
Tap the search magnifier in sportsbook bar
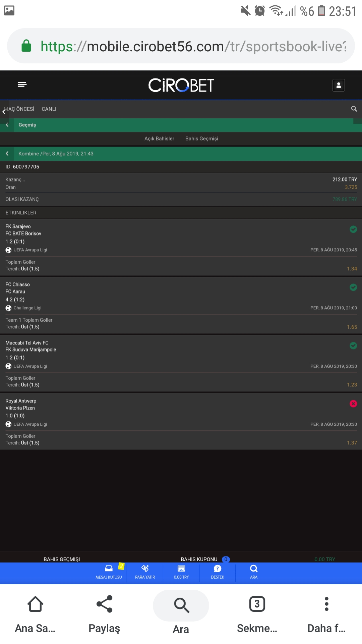click(354, 109)
